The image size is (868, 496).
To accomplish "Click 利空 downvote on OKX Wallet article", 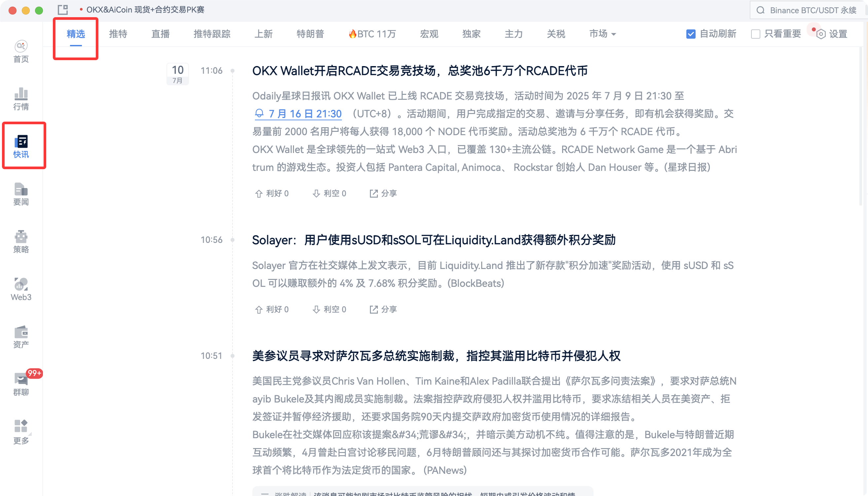I will 329,194.
